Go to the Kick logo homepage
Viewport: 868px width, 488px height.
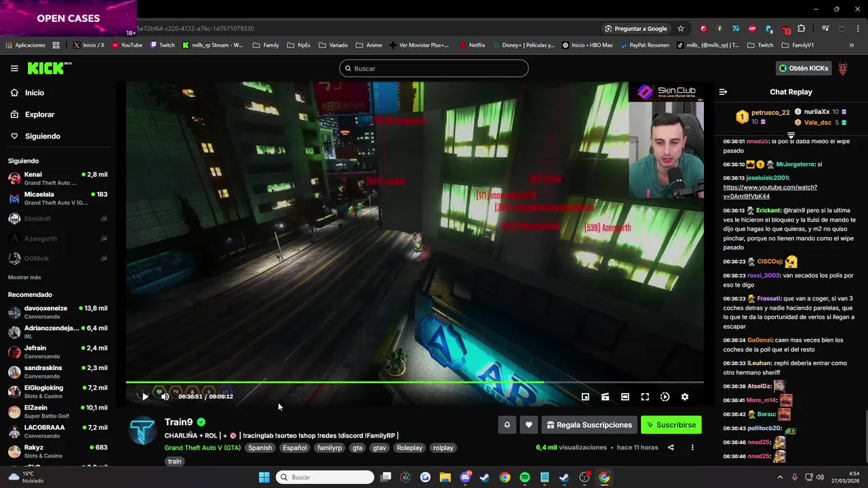click(x=50, y=68)
